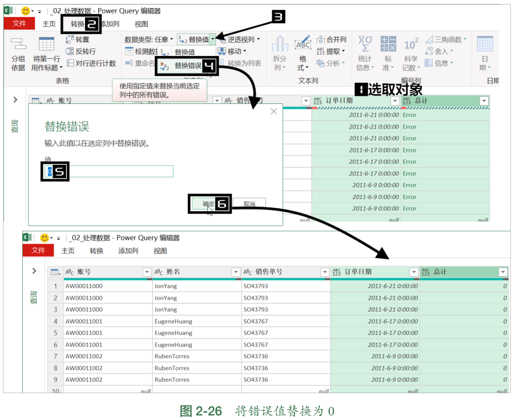Viewport: 516px width, 420px height.
Task: Open the 逆透视列 dropdown
Action: (240, 39)
